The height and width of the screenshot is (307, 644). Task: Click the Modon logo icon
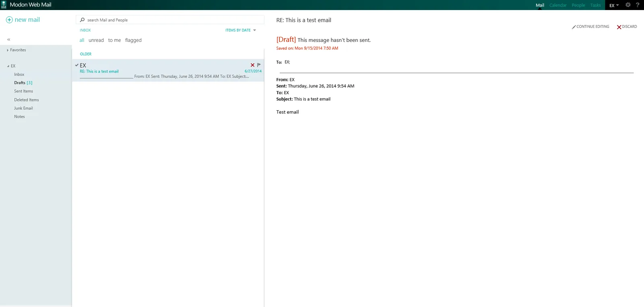[4, 5]
